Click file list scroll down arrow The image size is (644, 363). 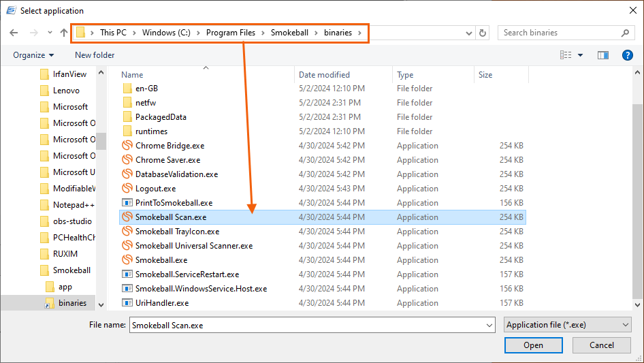coord(637,305)
